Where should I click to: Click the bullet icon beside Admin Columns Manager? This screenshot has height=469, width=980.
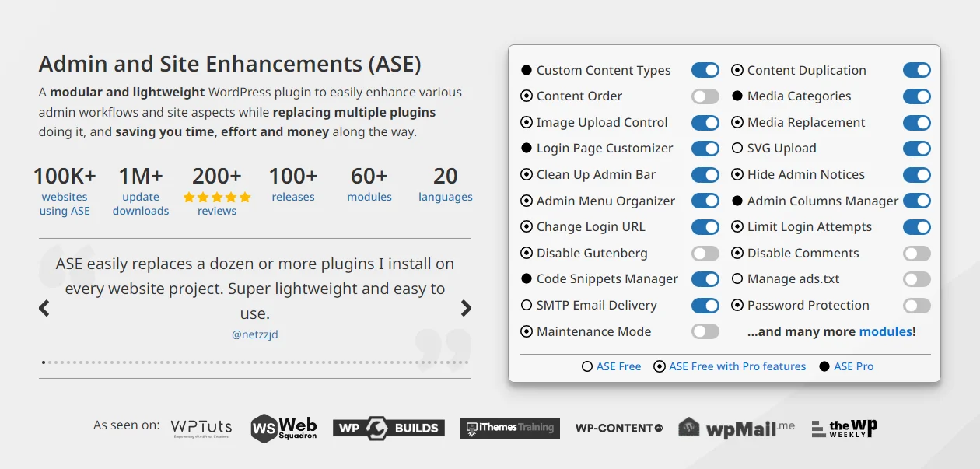click(x=737, y=201)
